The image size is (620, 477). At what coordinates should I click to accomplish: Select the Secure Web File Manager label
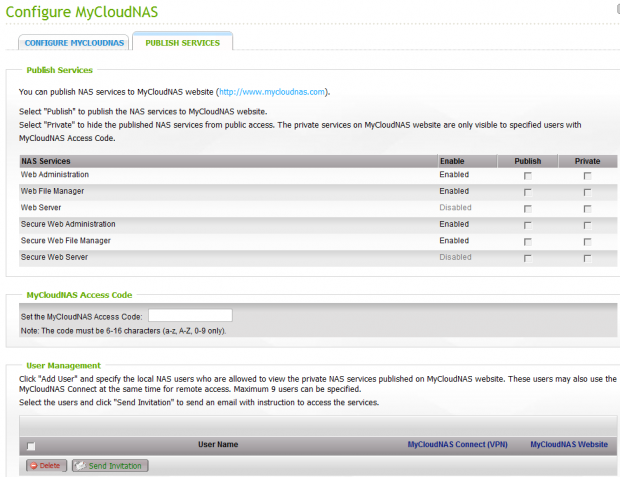pyautogui.click(x=66, y=240)
